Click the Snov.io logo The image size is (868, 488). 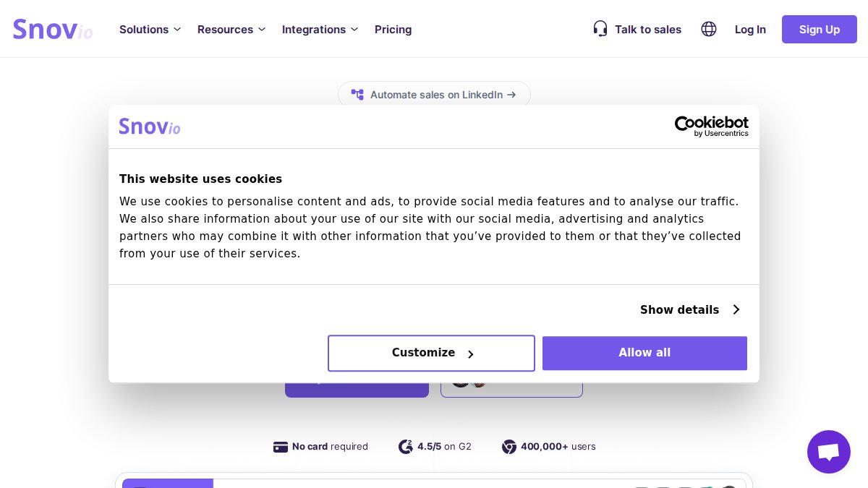pos(53,29)
